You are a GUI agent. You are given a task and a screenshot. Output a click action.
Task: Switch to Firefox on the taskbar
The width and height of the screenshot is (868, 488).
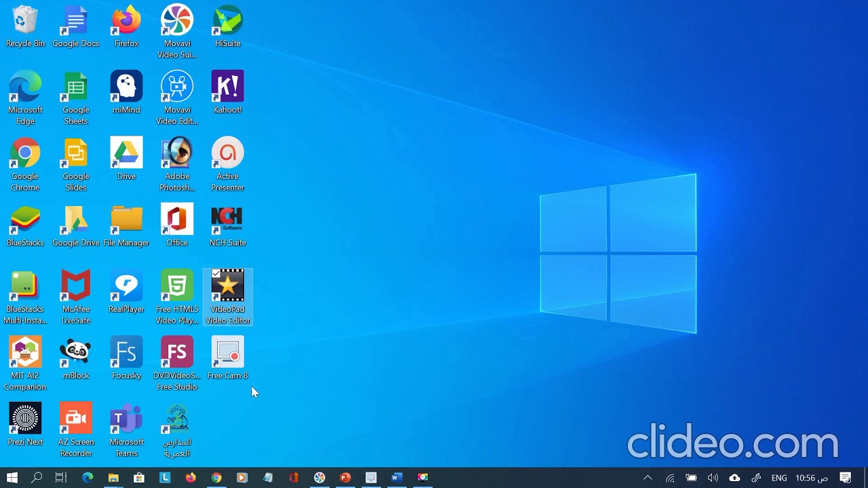coord(191,478)
